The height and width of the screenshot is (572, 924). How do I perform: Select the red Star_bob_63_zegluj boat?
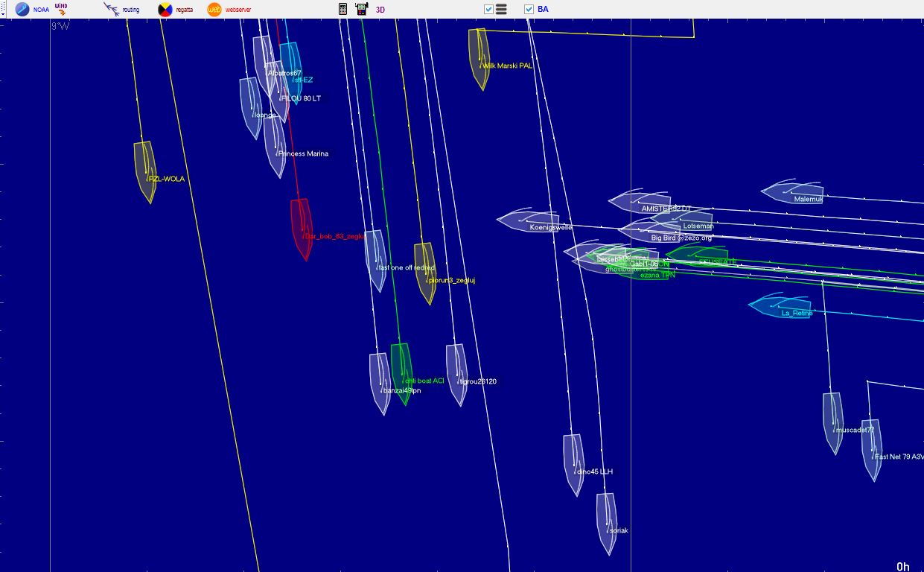302,229
